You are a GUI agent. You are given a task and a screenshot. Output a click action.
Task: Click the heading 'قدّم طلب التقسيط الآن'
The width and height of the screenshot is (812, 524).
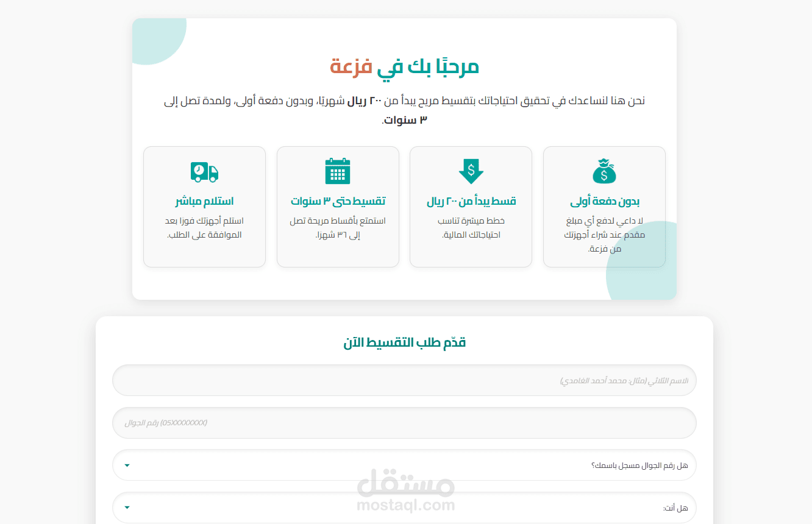(405, 342)
